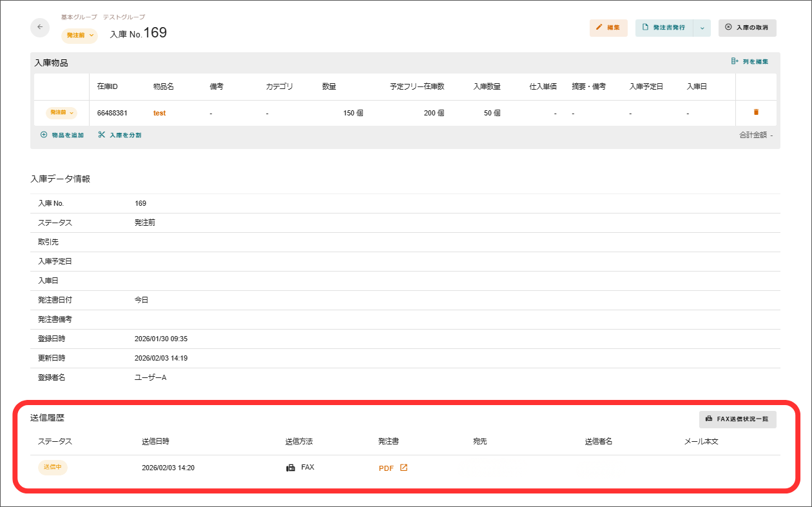Click the 2026/02/03 14:19 更新日時 value
The width and height of the screenshot is (812, 507).
(x=161, y=358)
